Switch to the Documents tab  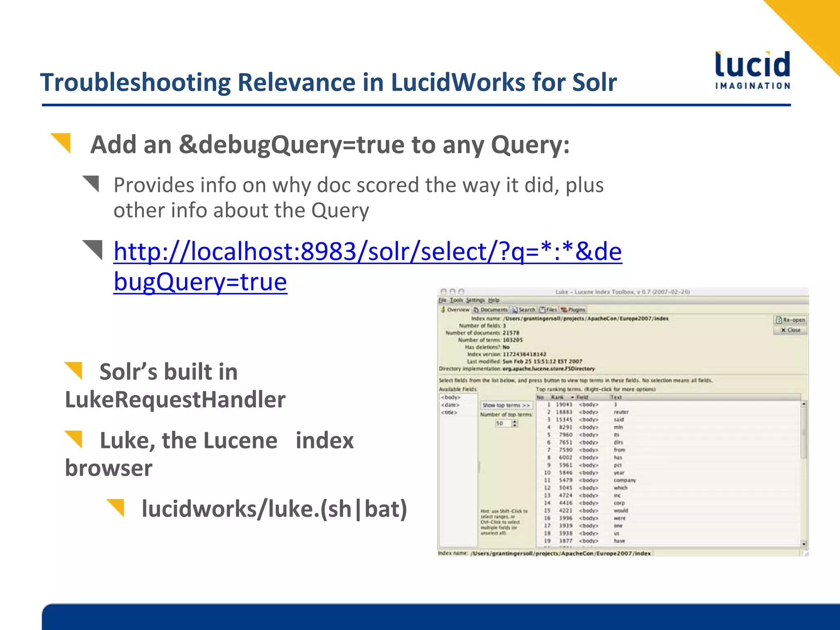pos(491,310)
